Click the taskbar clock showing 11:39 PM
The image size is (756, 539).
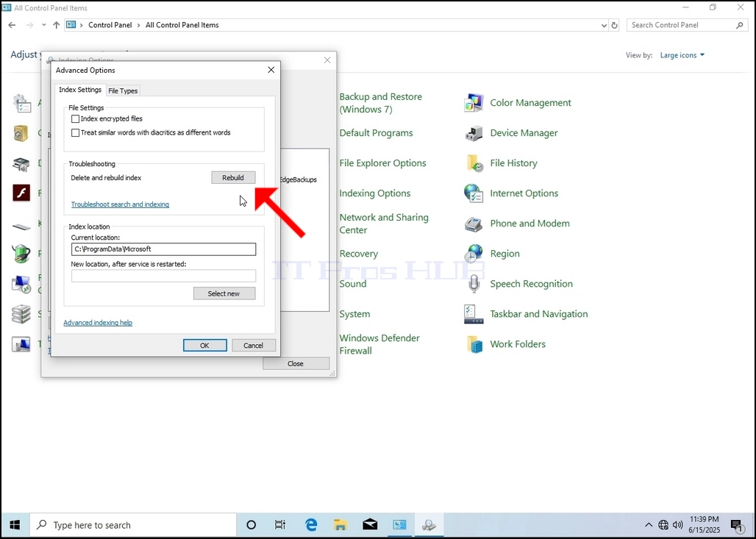(x=705, y=525)
